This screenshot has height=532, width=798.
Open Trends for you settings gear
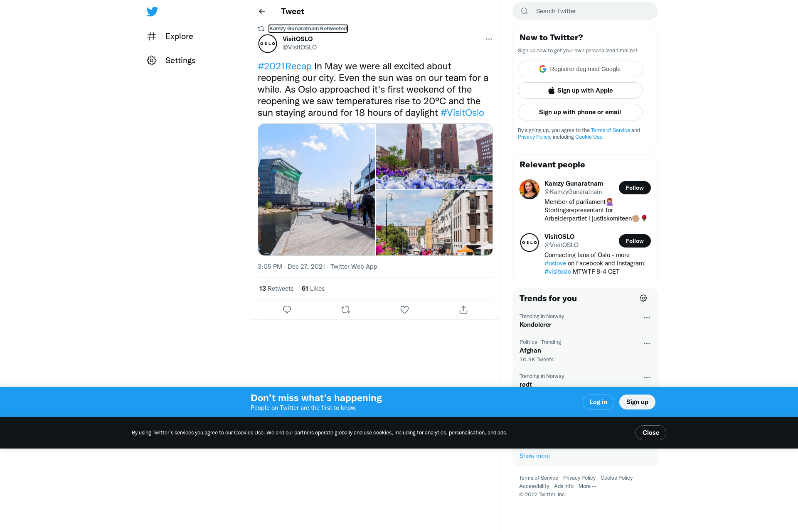pos(643,298)
